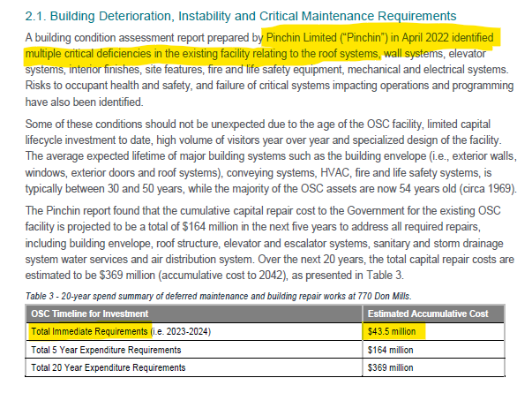Viewport: 532px width, 393px height.
Task: Click the line mentioning "$164 million in the next five years"
Action: (x=253, y=227)
